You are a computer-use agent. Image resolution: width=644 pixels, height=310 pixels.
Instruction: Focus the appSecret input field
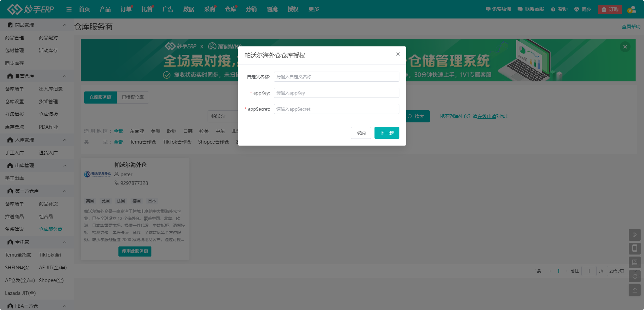click(336, 109)
